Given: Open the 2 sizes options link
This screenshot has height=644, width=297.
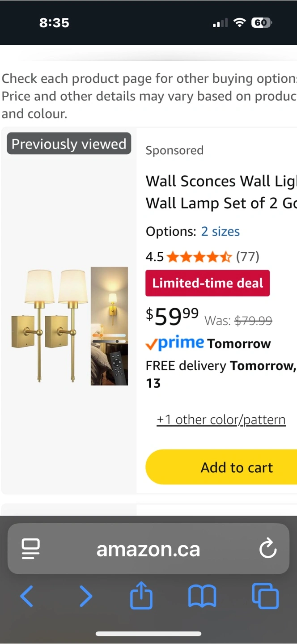Looking at the screenshot, I should click(220, 231).
